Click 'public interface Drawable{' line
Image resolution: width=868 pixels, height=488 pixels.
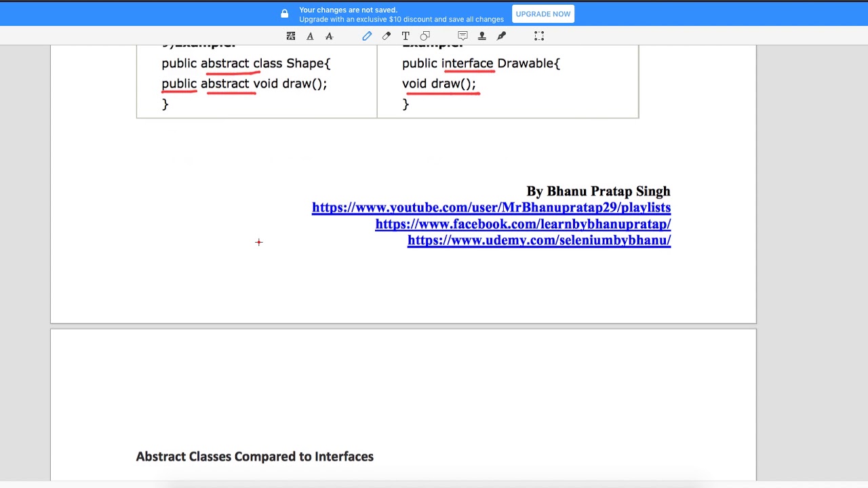click(x=481, y=63)
